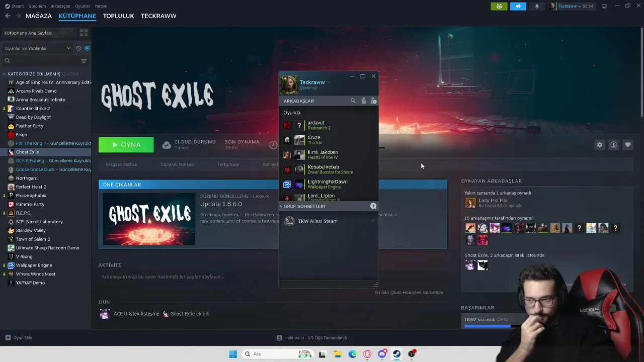Open Teckraww account dropdown in top bar
The width and height of the screenshot is (644, 362).
pyautogui.click(x=572, y=6)
